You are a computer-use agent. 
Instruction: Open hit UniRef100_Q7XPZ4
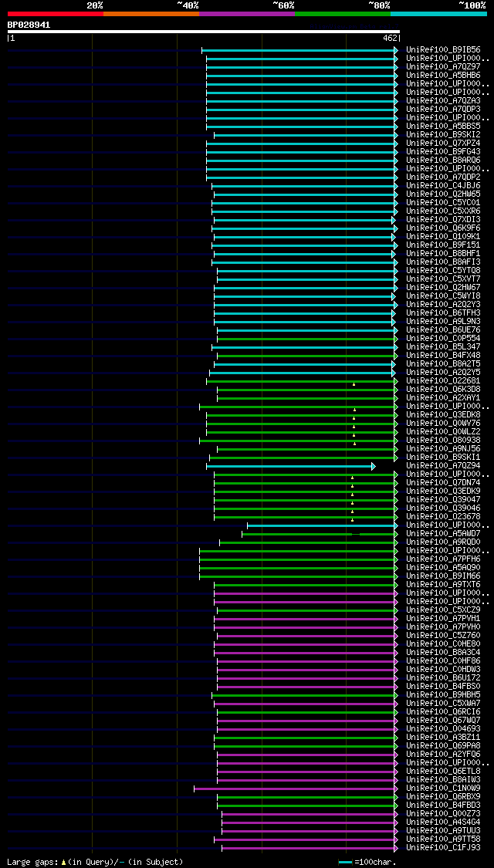click(443, 143)
